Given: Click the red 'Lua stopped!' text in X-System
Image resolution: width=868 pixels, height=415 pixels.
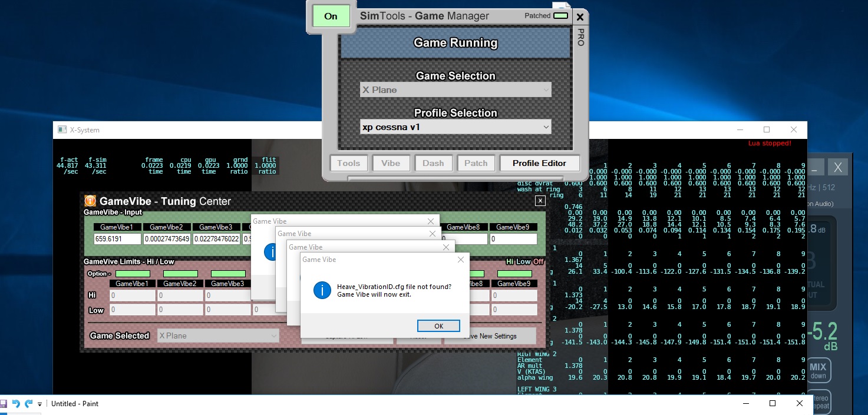Looking at the screenshot, I should click(770, 143).
